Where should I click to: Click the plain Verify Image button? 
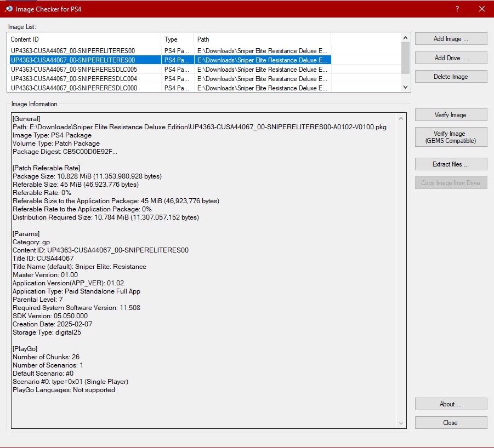pyautogui.click(x=451, y=115)
